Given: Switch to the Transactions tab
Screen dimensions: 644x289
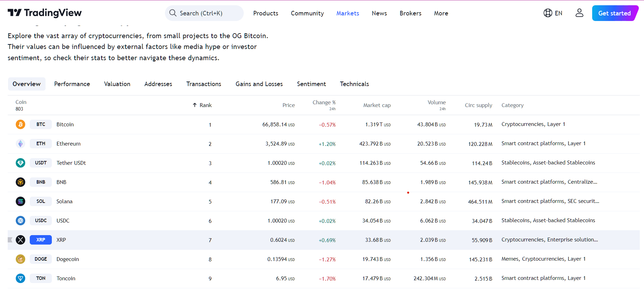Looking at the screenshot, I should 204,84.
